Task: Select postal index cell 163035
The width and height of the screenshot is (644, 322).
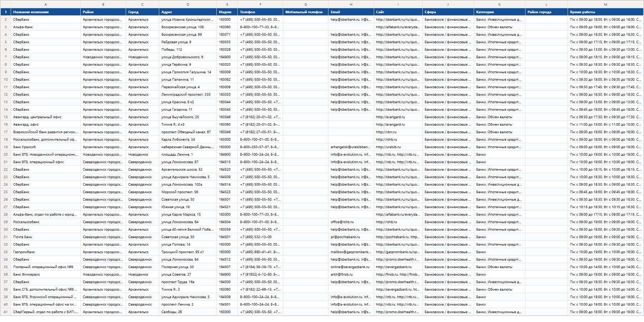Action: (227, 42)
